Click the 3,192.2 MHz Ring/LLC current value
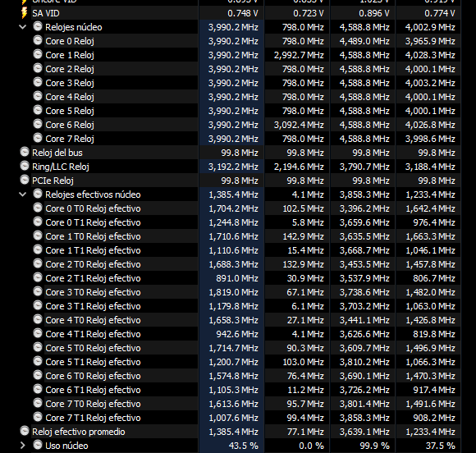Viewport: 476px width, 453px height. coord(233,167)
